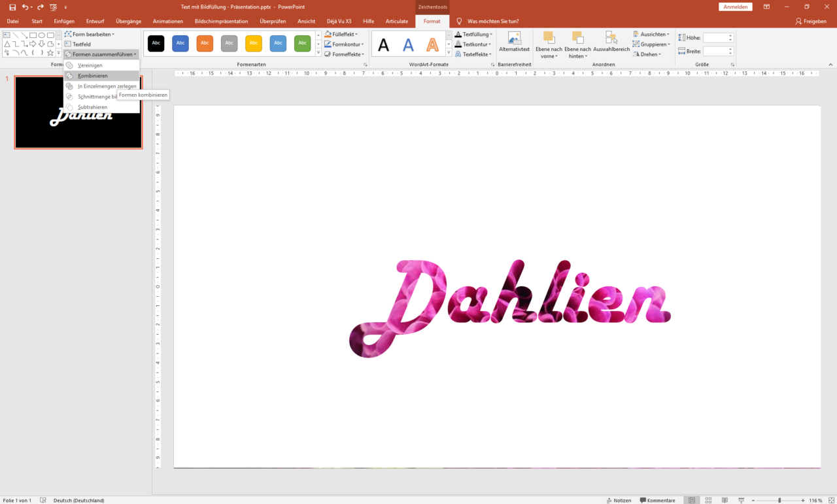This screenshot has width=837, height=504.
Task: Open the Formen zusammenführen dropdown
Action: (100, 54)
